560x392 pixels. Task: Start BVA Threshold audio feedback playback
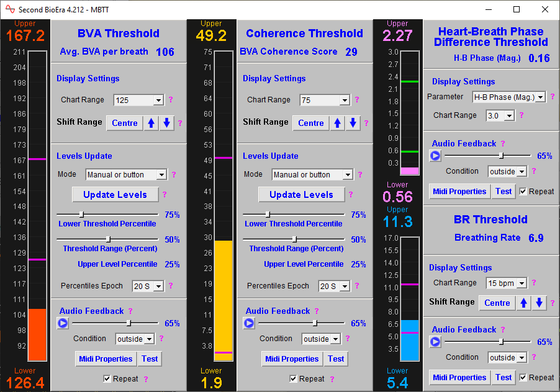[x=62, y=323]
